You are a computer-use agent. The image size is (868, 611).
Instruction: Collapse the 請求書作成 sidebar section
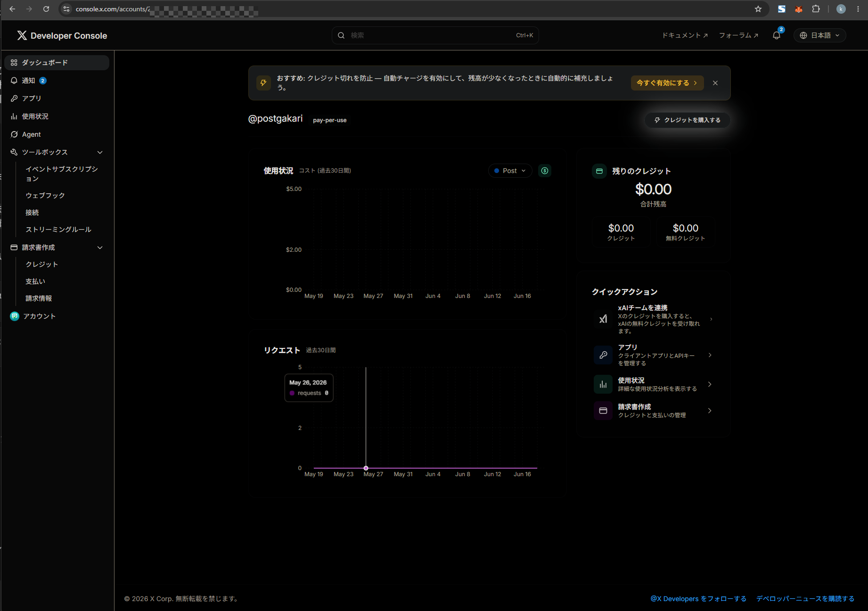pos(100,248)
